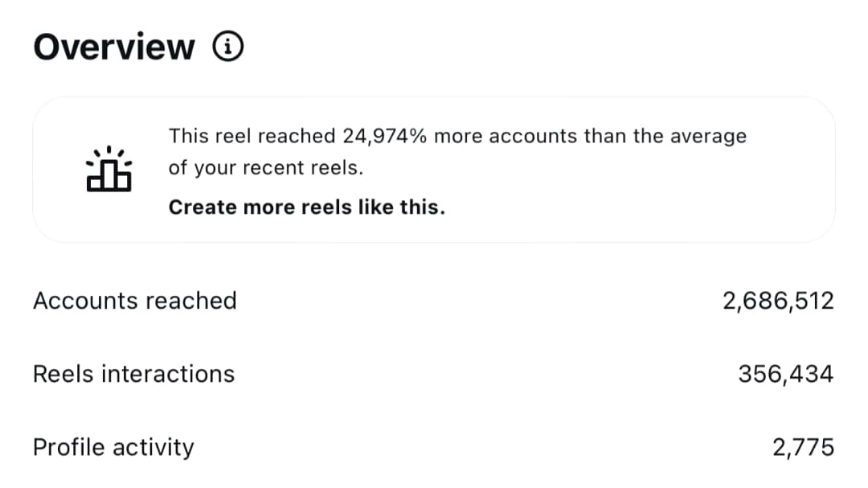The image size is (868, 488).
Task: Tap the 'of your recent reels.' line
Action: (266, 169)
